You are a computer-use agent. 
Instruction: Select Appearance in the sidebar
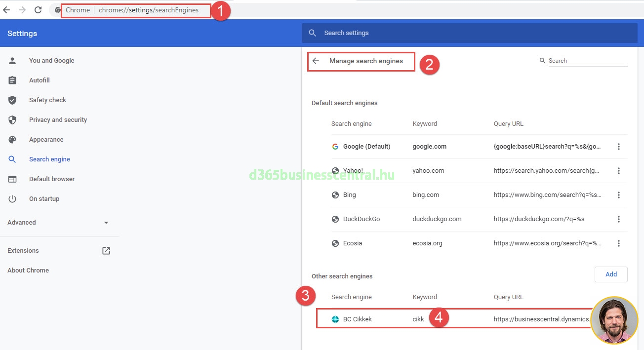[46, 140]
